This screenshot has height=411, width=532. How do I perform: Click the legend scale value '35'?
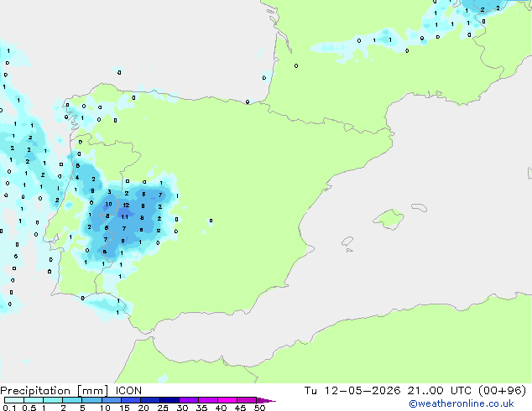201,408
